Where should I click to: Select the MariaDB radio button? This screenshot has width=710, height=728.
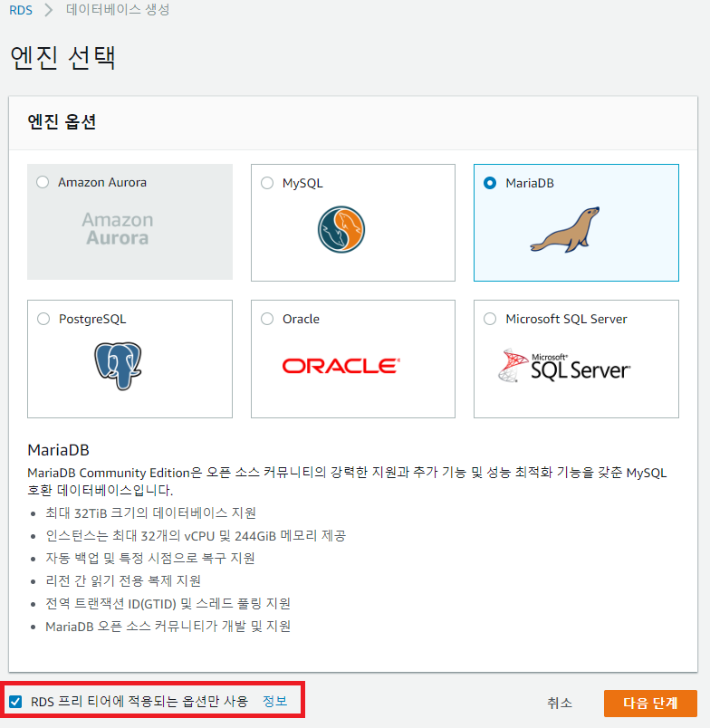tap(490, 183)
